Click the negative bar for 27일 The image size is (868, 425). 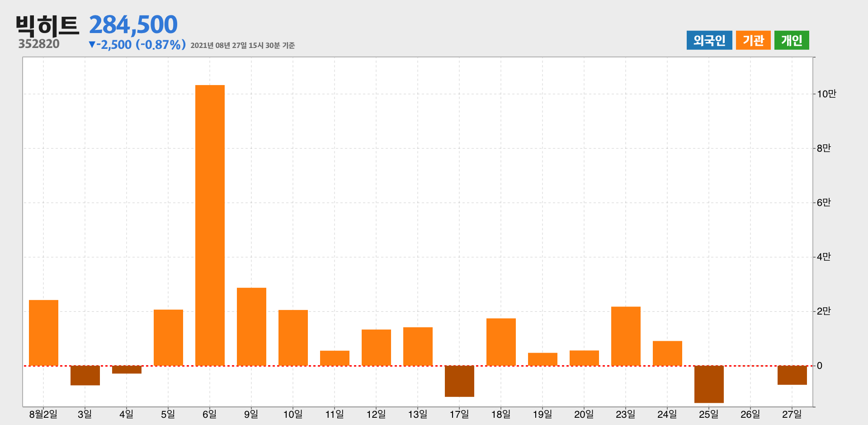(x=792, y=375)
